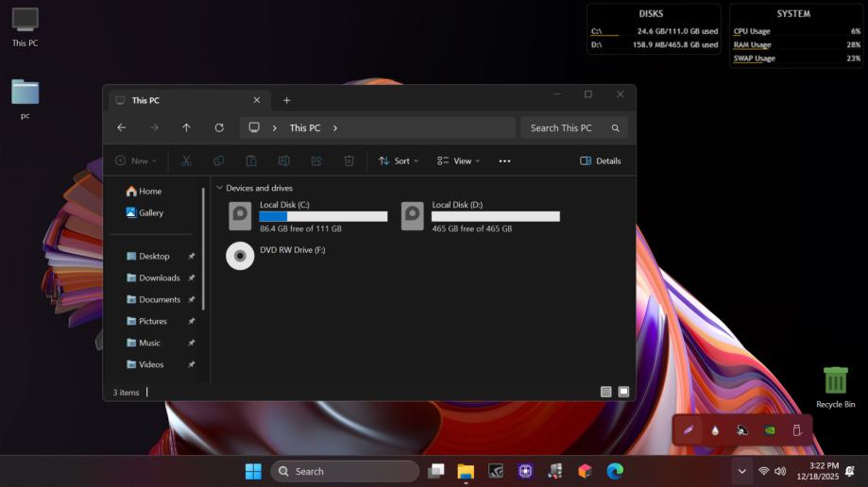The image size is (868, 487).
Task: Collapse the Devices and drives group
Action: (219, 189)
